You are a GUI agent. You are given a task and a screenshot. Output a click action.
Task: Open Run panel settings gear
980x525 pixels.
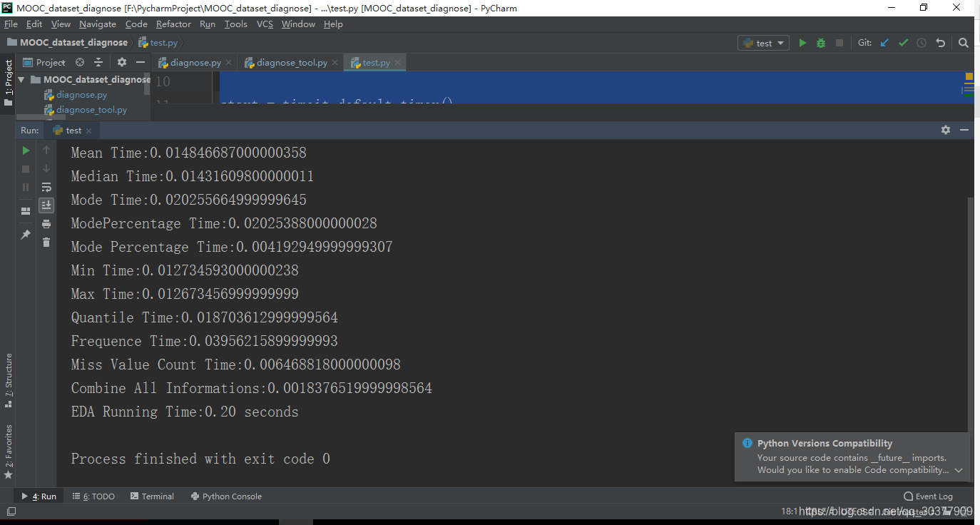tap(945, 130)
